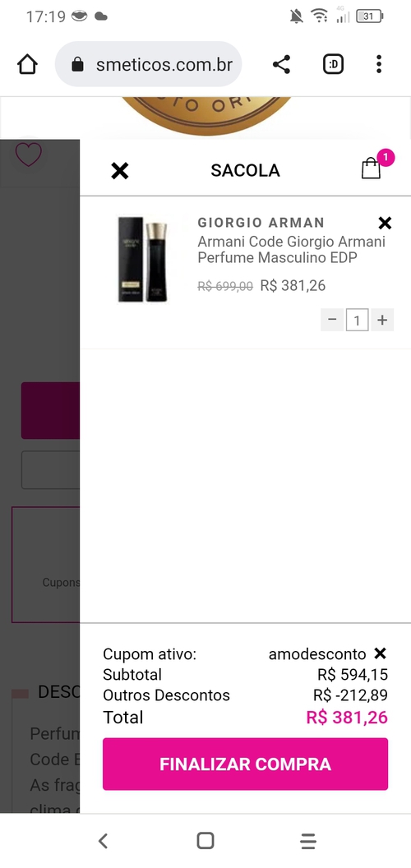Click Finalizar Compra button
Screen dimensions: 411x868
[x=246, y=764]
